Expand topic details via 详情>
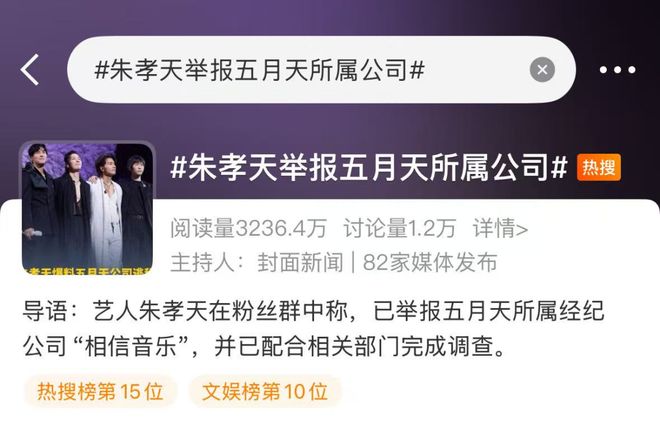660x431 pixels. pos(500,228)
